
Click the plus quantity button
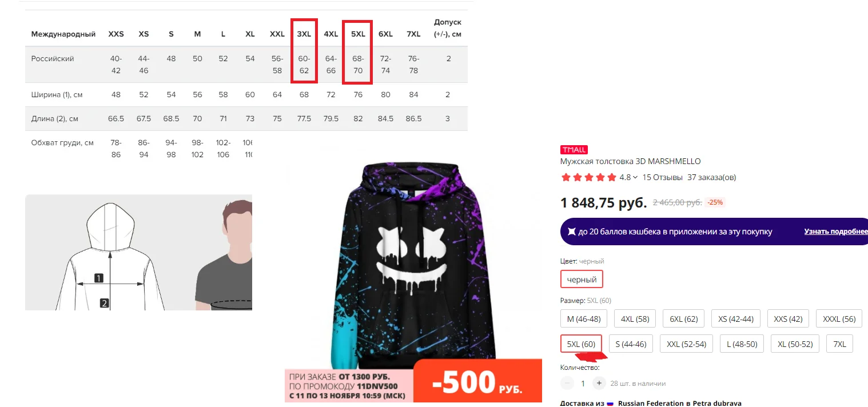(599, 384)
